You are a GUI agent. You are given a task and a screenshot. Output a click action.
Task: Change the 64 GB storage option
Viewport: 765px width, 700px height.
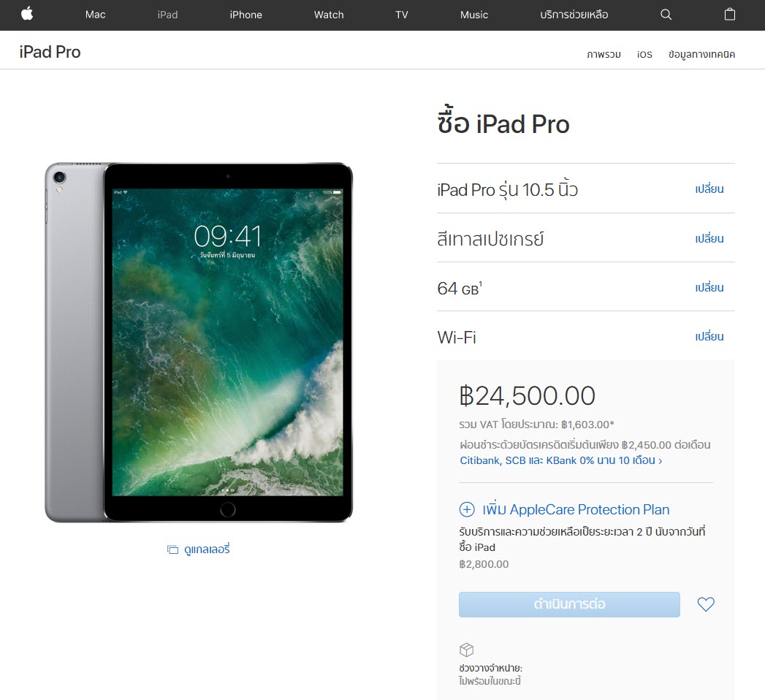coord(709,287)
